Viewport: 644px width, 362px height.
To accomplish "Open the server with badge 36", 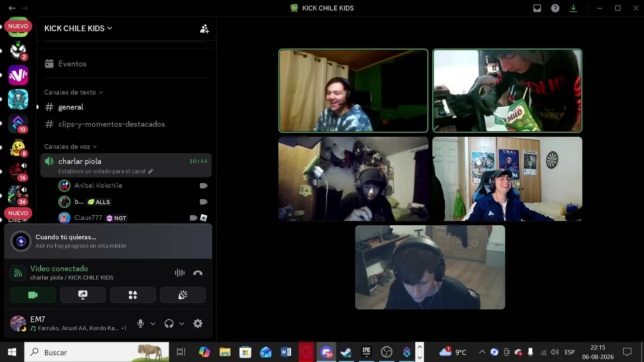I will pyautogui.click(x=18, y=196).
